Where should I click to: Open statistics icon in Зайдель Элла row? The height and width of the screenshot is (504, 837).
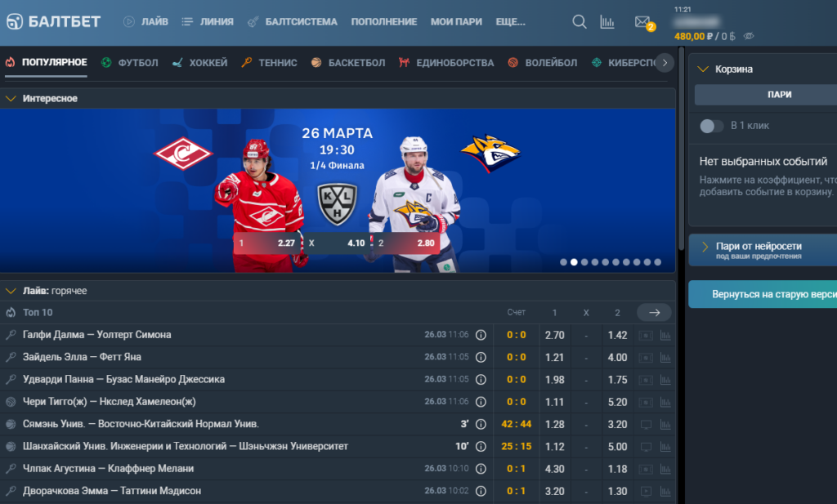[665, 358]
